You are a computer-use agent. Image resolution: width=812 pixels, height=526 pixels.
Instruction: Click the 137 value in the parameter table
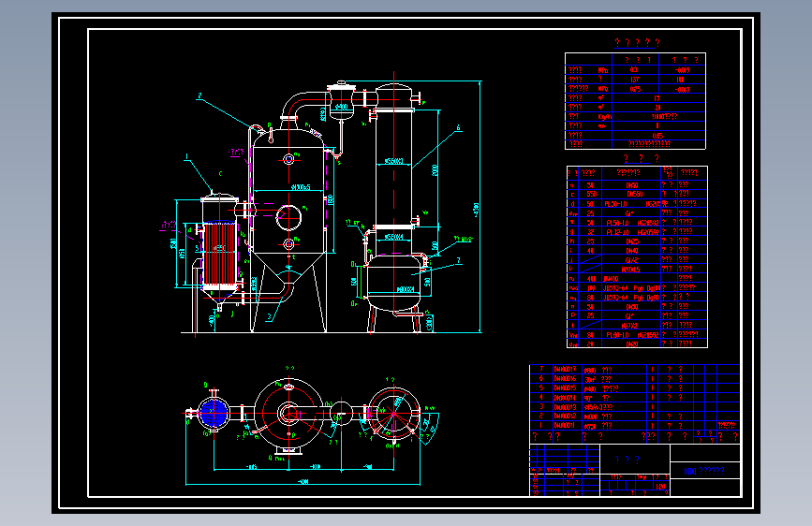635,80
